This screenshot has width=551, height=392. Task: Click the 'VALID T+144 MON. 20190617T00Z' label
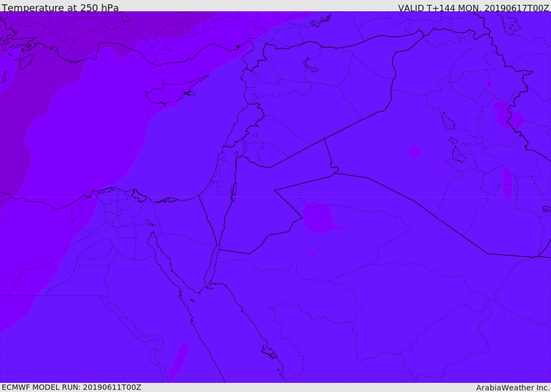(x=474, y=8)
